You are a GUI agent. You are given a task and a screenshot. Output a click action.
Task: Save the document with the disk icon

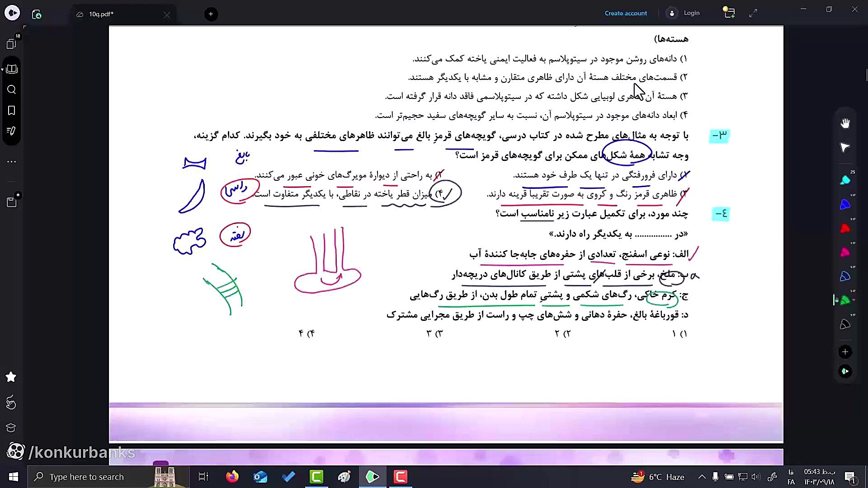[12, 202]
